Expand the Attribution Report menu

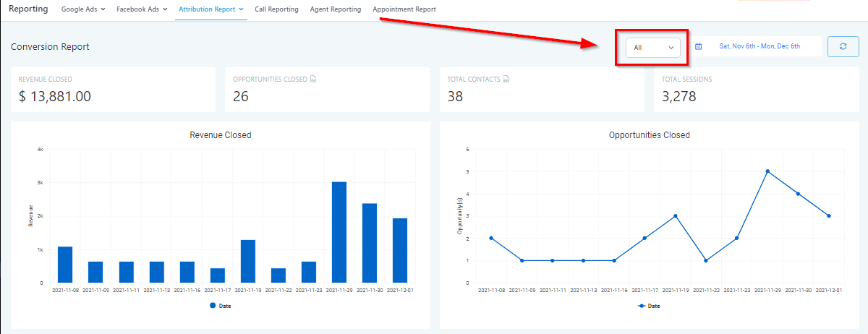[210, 9]
